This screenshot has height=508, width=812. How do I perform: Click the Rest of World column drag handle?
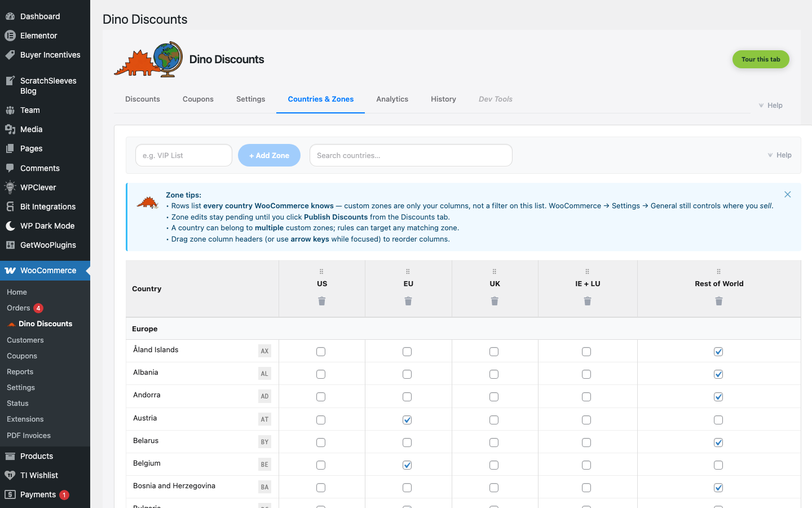click(x=719, y=271)
